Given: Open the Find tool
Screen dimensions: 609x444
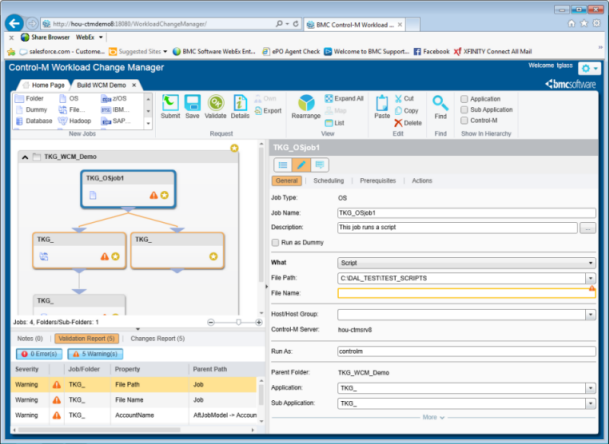Looking at the screenshot, I should click(440, 106).
